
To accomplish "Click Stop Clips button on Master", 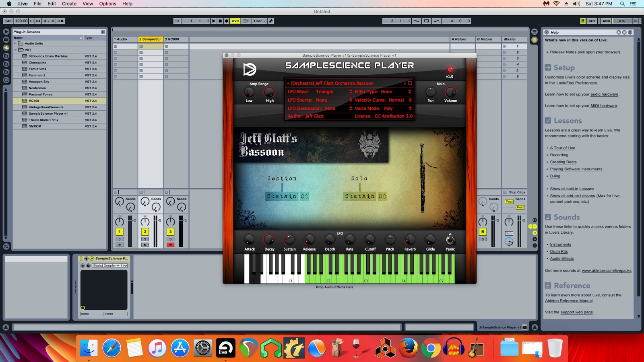I will 514,192.
